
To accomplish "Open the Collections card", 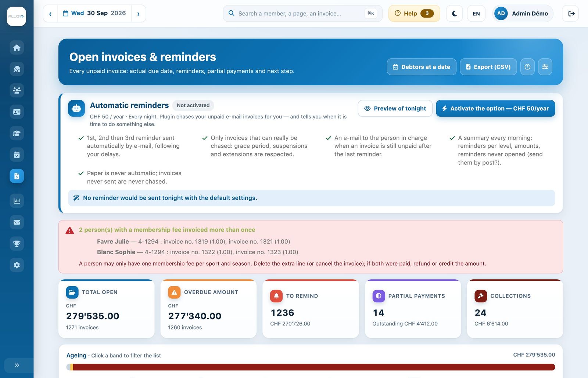I will click(x=515, y=309).
